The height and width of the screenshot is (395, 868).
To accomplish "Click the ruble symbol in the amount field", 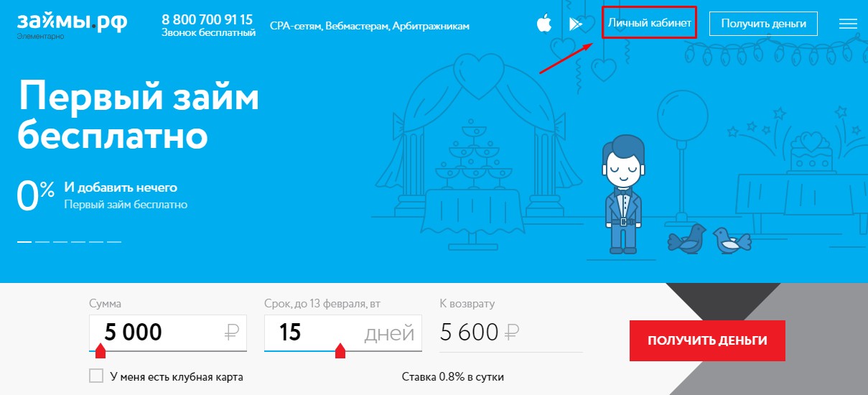I will 231,333.
